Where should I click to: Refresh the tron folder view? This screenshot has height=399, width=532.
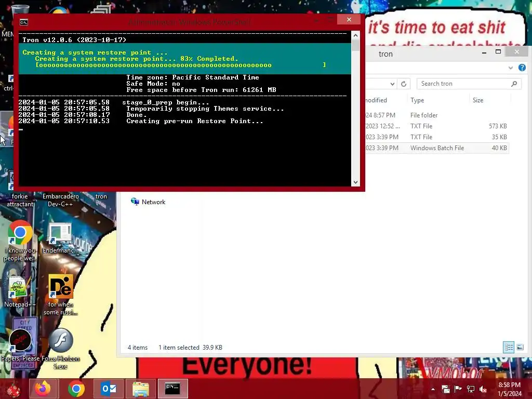click(403, 84)
